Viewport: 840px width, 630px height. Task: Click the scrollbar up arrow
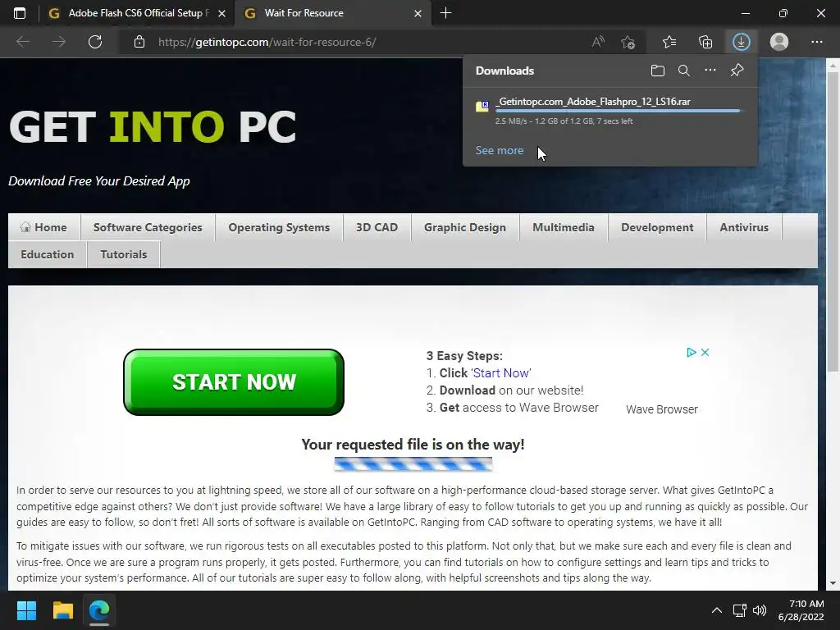(833, 65)
